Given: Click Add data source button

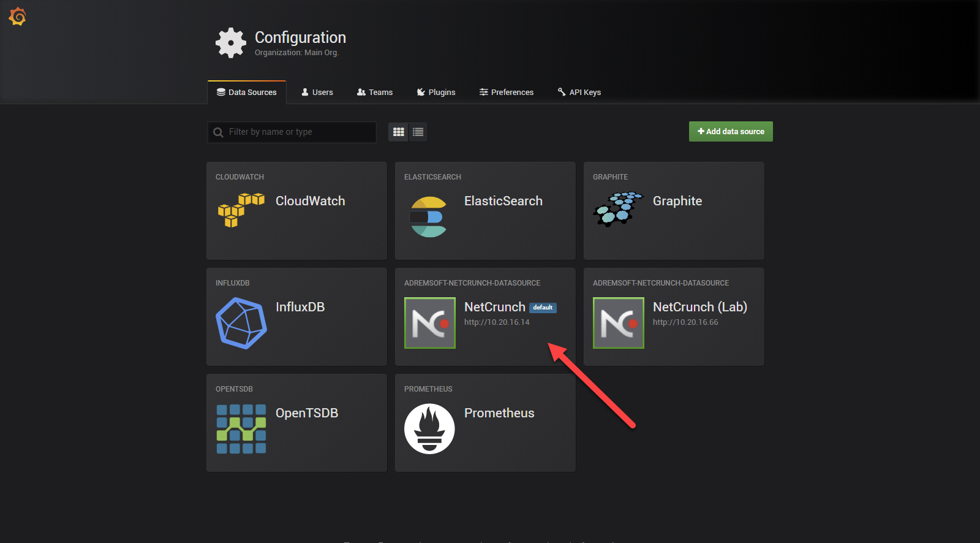Looking at the screenshot, I should coord(731,131).
